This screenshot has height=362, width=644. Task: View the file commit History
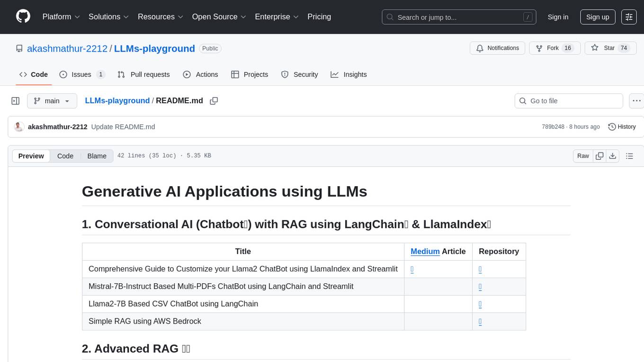pos(622,127)
